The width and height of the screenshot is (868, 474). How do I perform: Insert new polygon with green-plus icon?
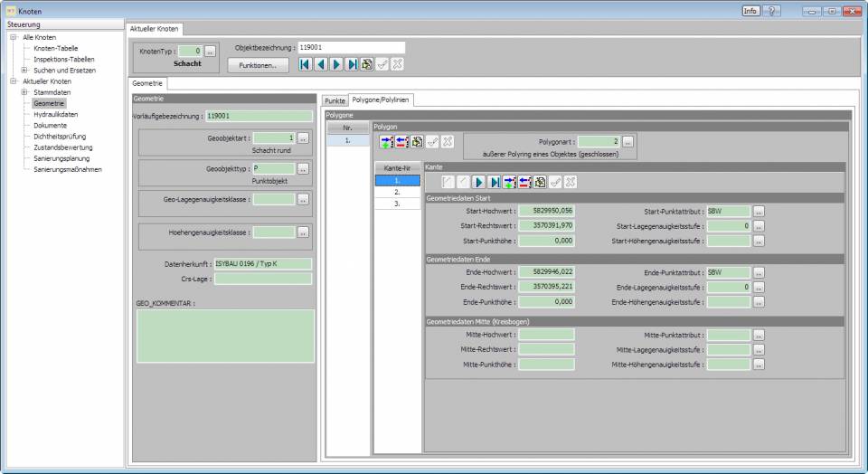coord(386,142)
